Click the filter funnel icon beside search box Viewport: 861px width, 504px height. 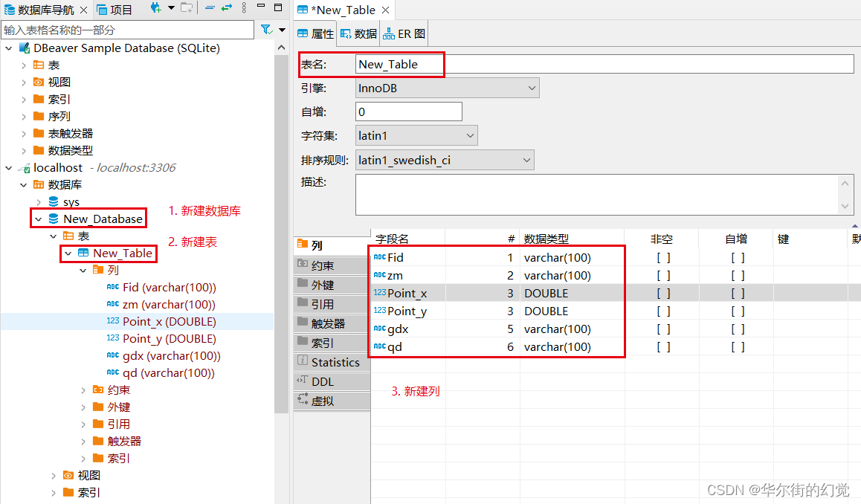pos(266,30)
